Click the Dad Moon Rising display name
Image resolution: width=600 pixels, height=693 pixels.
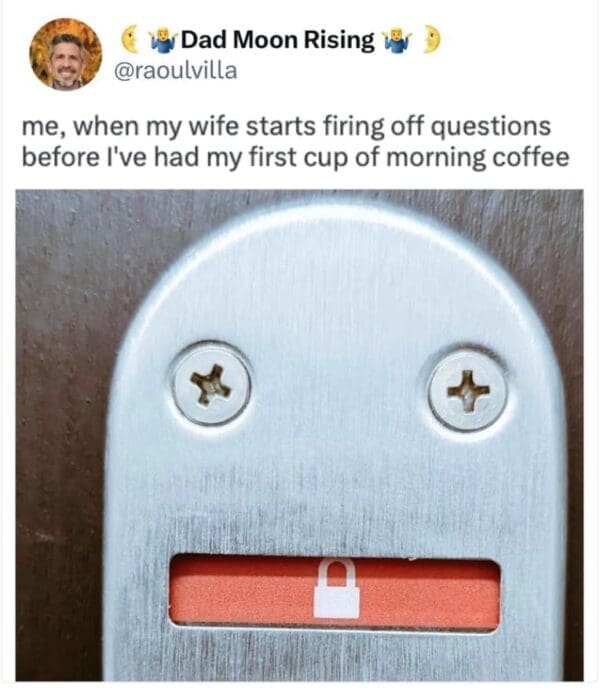(x=277, y=40)
